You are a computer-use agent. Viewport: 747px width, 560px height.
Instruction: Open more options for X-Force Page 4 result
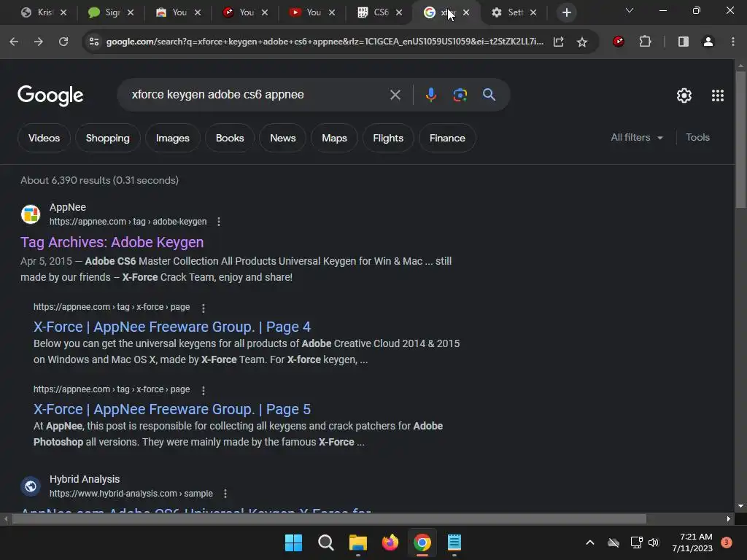click(204, 308)
